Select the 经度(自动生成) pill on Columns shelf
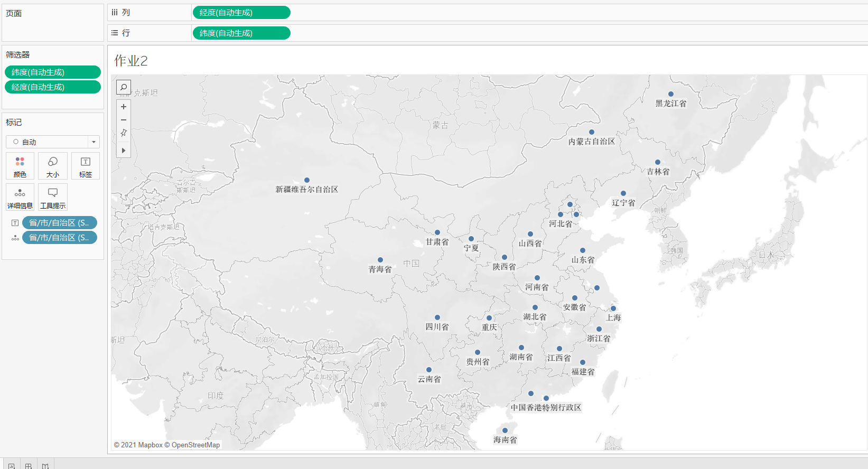868x469 pixels. click(x=241, y=13)
